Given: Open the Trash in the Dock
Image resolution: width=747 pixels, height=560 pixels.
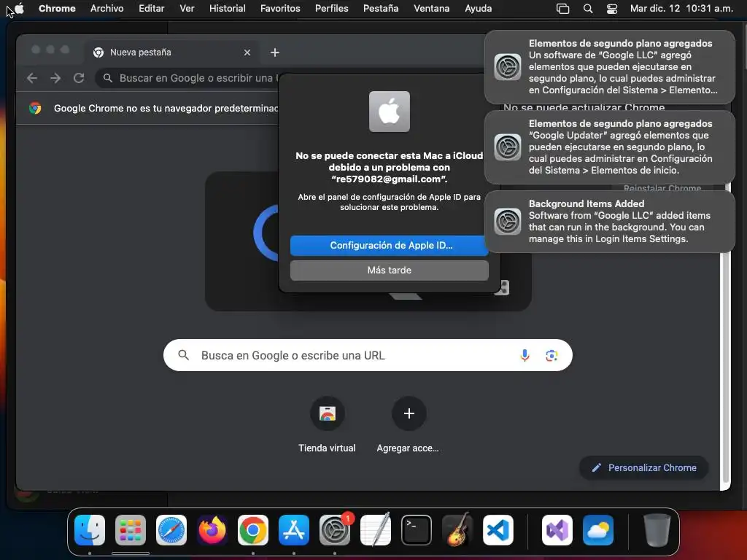Looking at the screenshot, I should coord(657,530).
